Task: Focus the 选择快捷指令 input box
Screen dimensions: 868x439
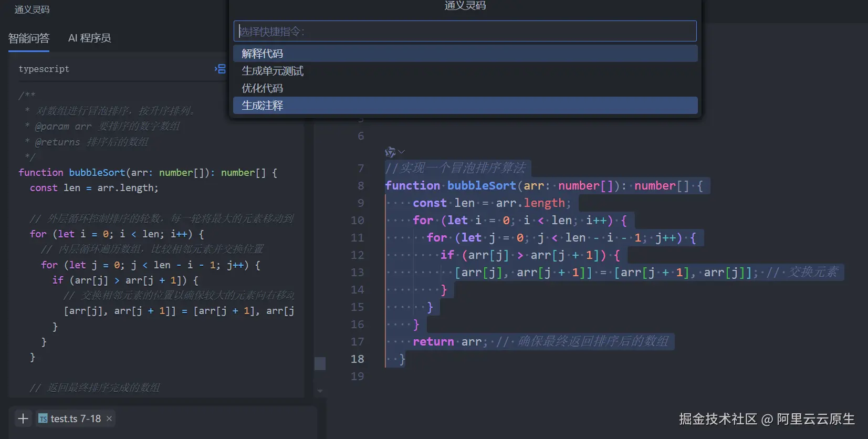Action: tap(465, 31)
